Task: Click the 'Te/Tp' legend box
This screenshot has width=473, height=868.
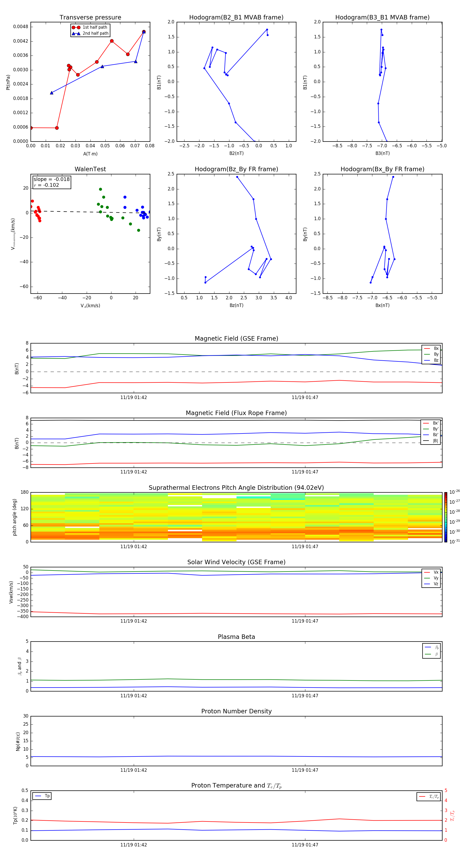Action: tap(428, 796)
